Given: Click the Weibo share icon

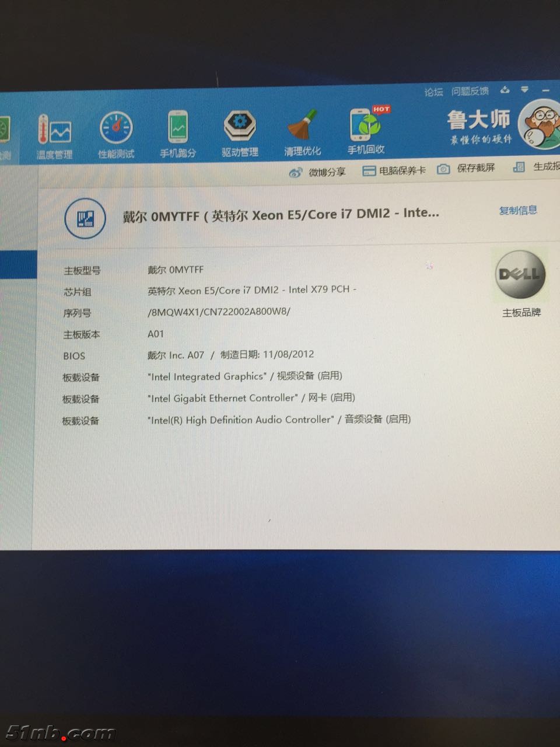Looking at the screenshot, I should coord(296,173).
